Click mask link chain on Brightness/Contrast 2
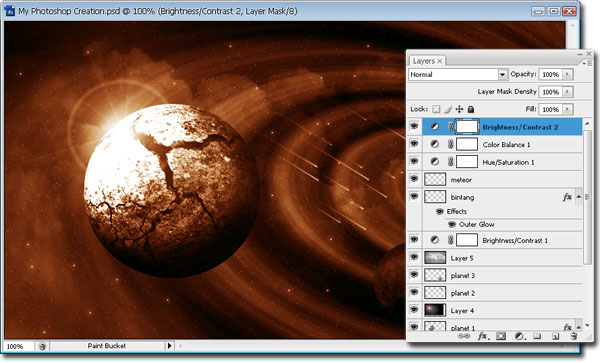Screen dimensions: 600x363 pos(451,127)
